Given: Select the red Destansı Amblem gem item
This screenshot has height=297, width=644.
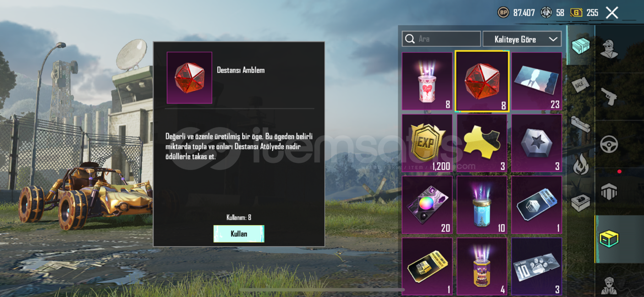Looking at the screenshot, I should point(482,81).
